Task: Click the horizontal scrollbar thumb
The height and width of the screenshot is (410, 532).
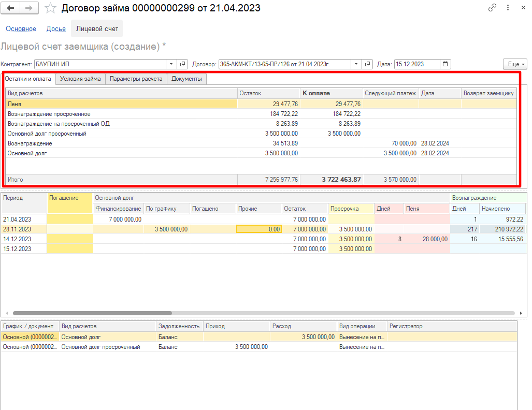Action: [92, 313]
